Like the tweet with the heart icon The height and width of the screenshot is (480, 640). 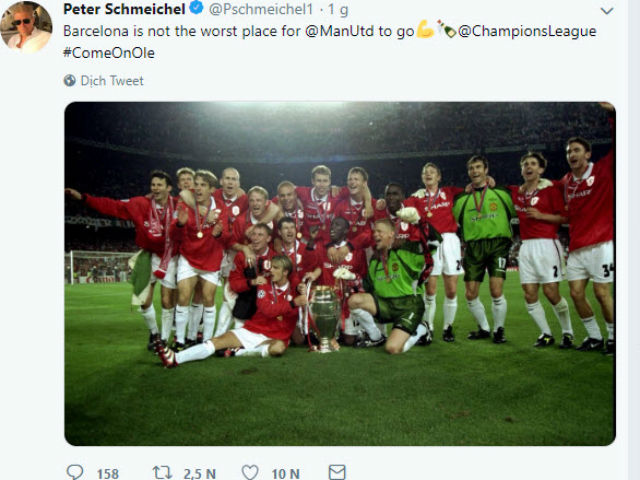[x=251, y=472]
